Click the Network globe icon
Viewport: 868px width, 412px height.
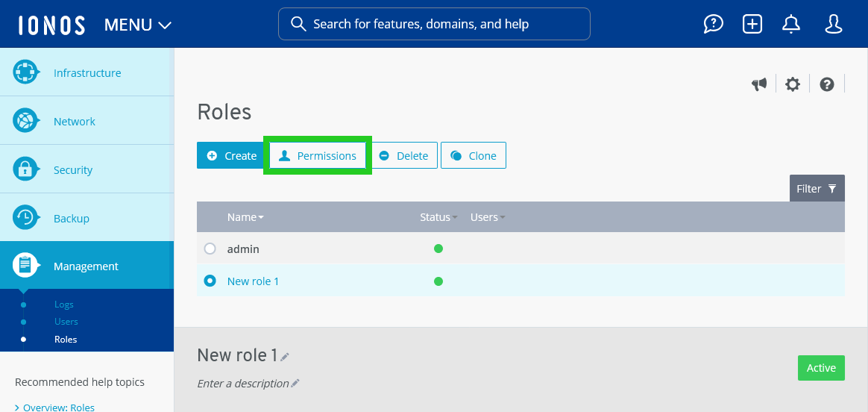pyautogui.click(x=25, y=121)
